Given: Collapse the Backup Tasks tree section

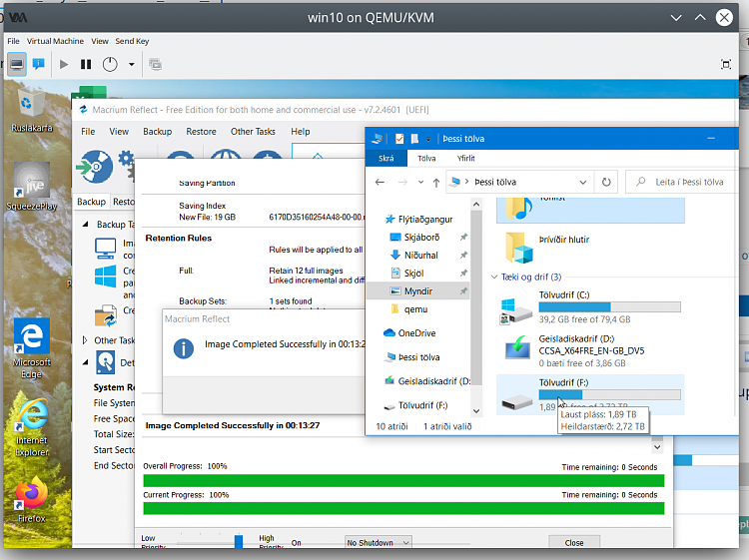Looking at the screenshot, I should pyautogui.click(x=86, y=225).
